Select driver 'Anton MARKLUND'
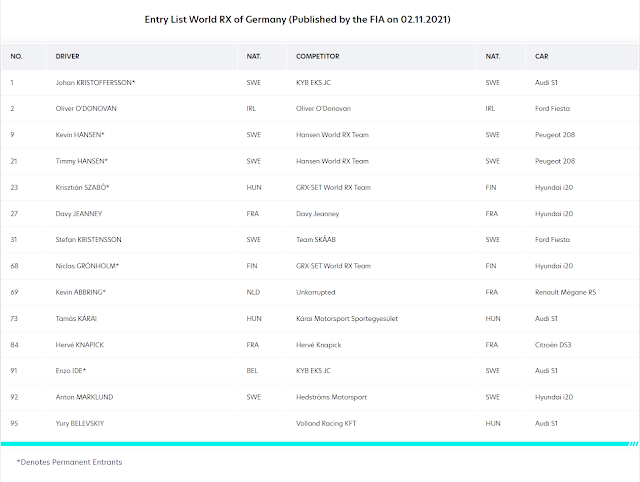This screenshot has height=482, width=640. [84, 397]
